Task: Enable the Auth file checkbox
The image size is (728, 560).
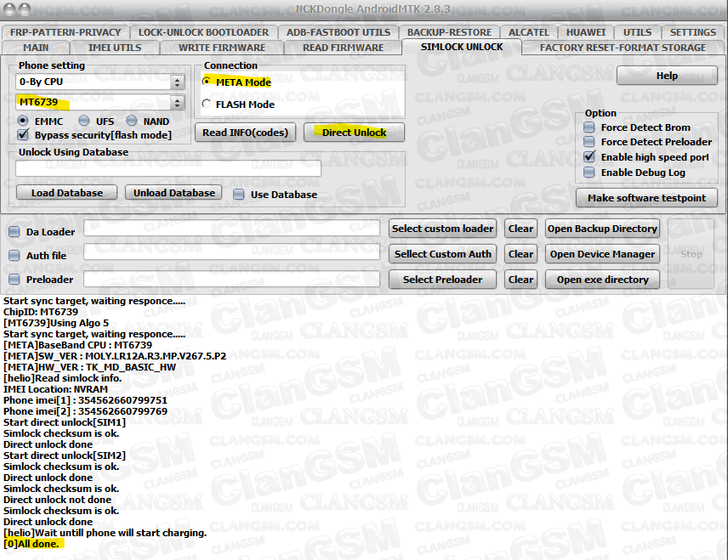Action: click(14, 255)
